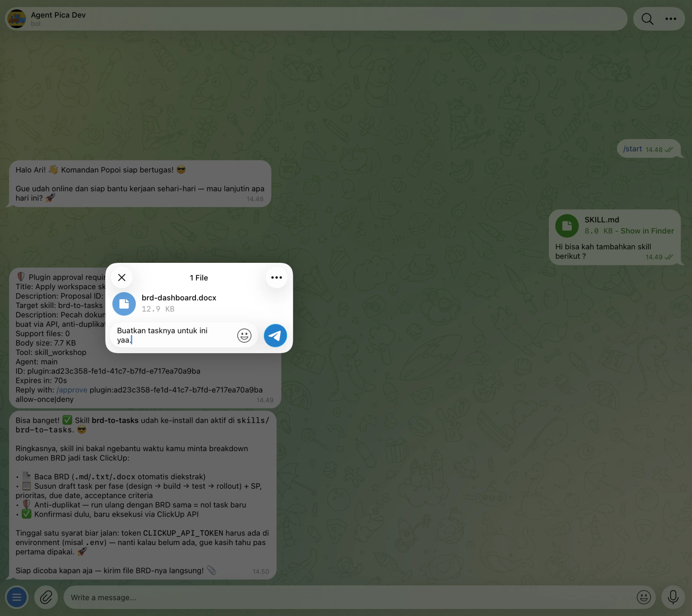Click the brd-dashboard.docx file name
This screenshot has height=616, width=692.
[x=179, y=298]
